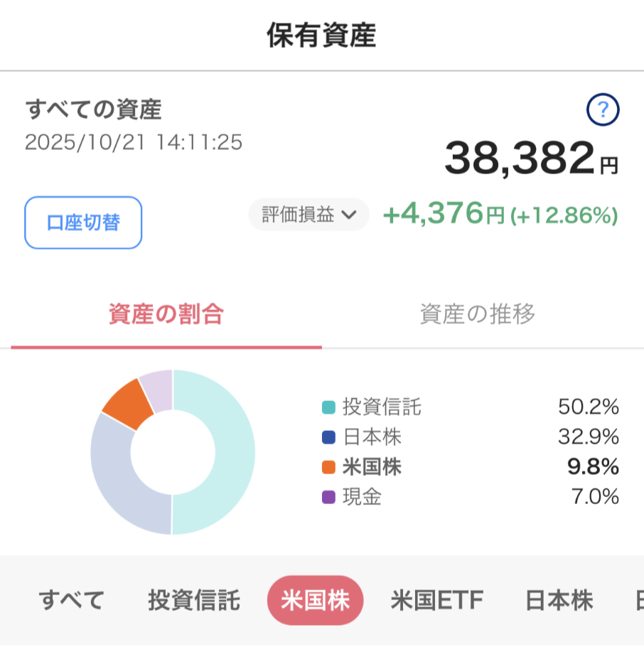644x647 pixels.
Task: Click the orange 米国株 legend swatch
Action: click(328, 467)
